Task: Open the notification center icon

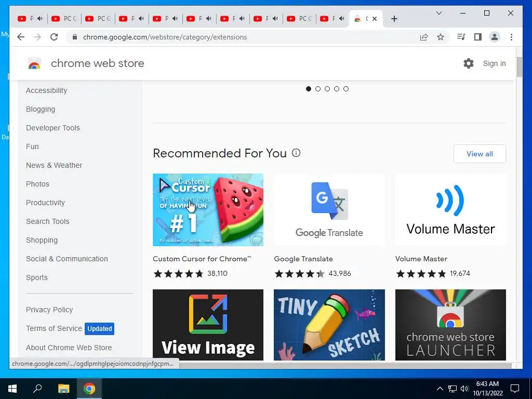Action: tap(515, 389)
